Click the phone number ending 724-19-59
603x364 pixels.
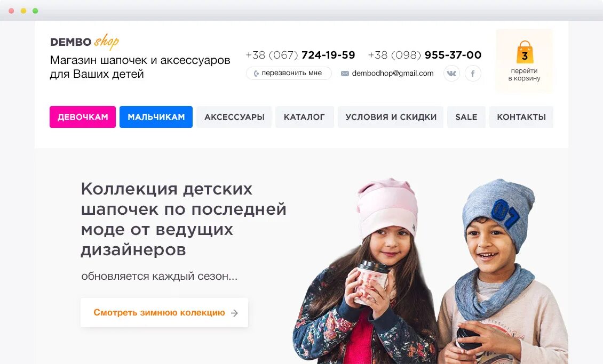pos(300,55)
